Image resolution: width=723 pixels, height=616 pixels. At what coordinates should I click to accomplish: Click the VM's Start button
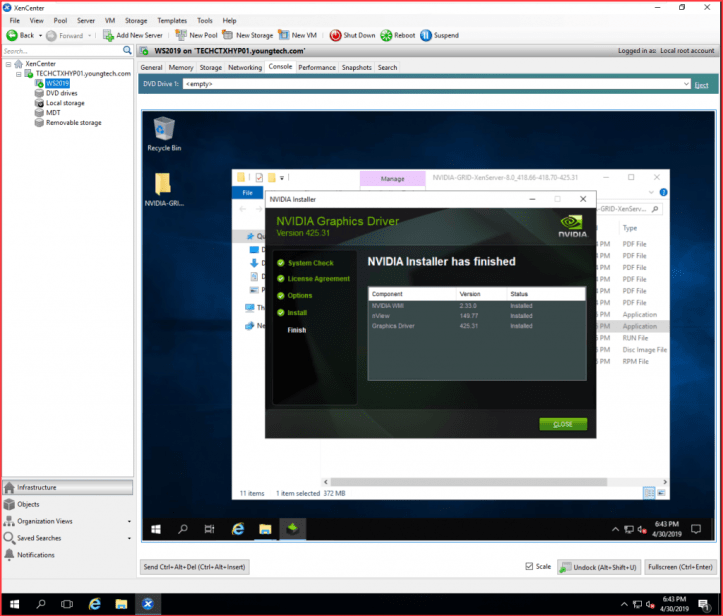[x=156, y=529]
